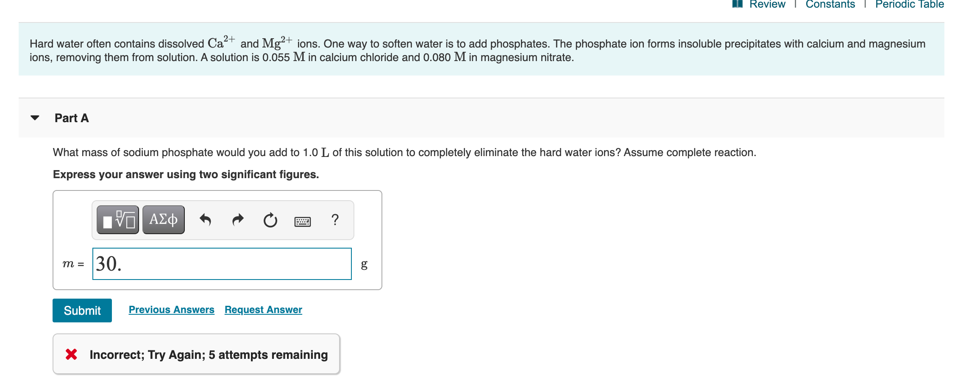Viewport: 980px width, 386px height.
Task: Undo the last equation edit
Action: point(206,219)
